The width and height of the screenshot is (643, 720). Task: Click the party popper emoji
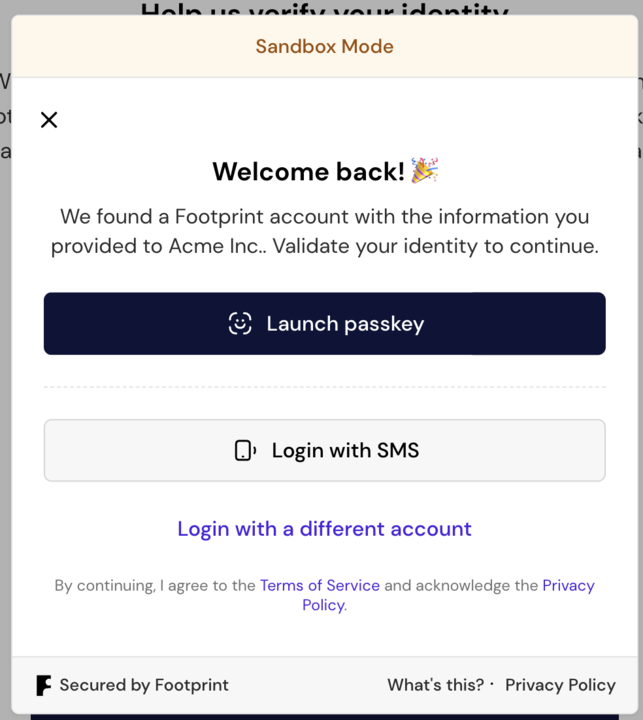click(424, 171)
